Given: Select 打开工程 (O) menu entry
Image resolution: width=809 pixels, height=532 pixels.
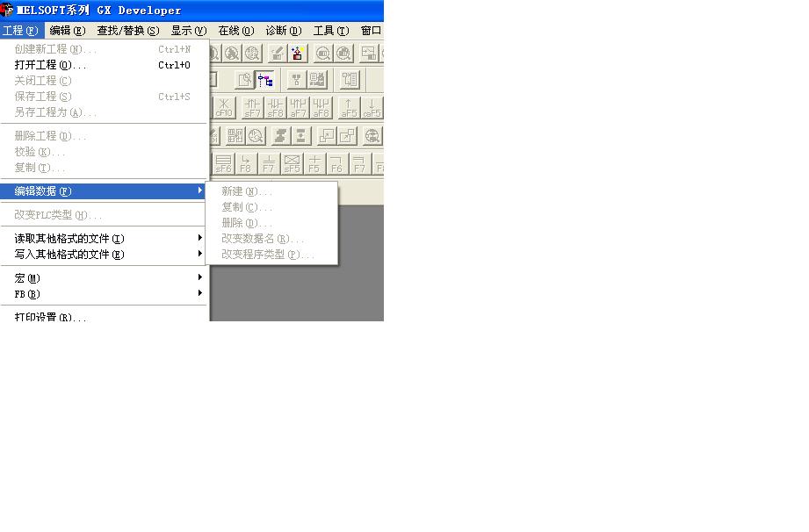Looking at the screenshot, I should [x=105, y=65].
